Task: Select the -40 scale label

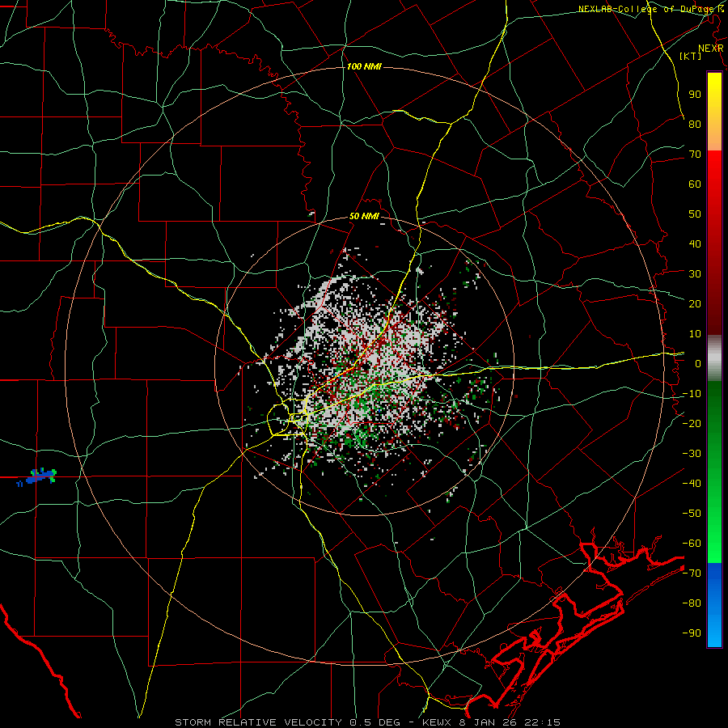Action: tap(692, 484)
